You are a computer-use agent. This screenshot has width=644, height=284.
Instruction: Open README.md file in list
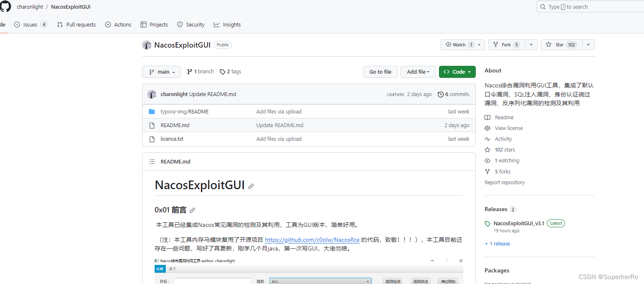click(175, 125)
